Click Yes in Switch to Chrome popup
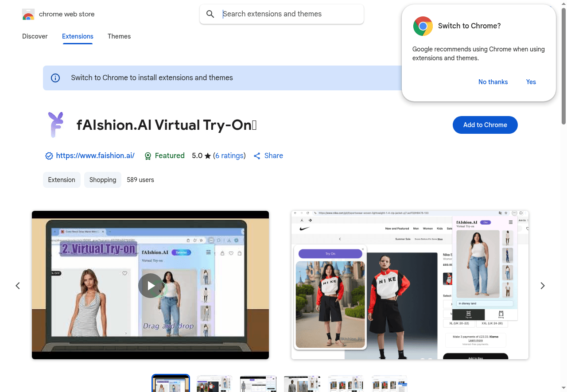 531,82
